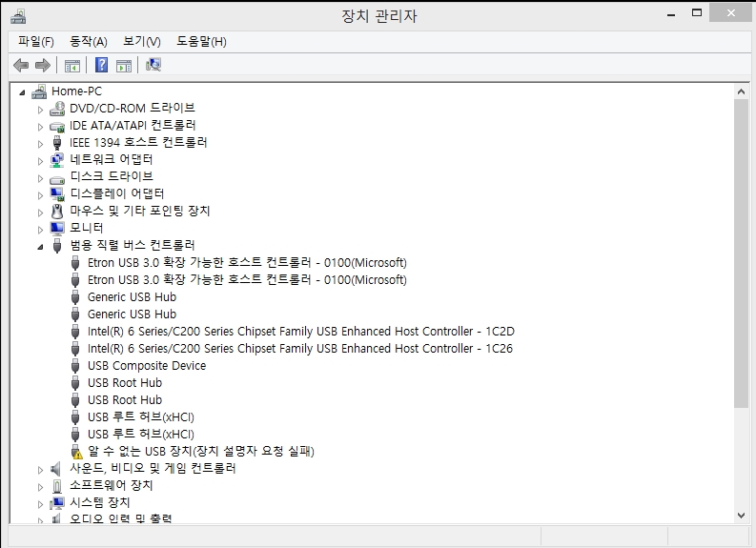Click the 모니터 icon
Image resolution: width=756 pixels, height=548 pixels.
point(57,229)
